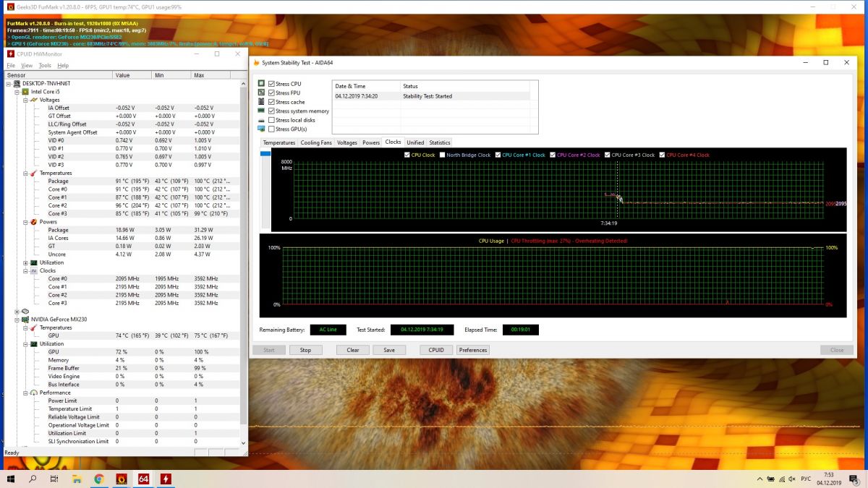Switch to Cooling Fans tab
This screenshot has height=488, width=868.
click(x=316, y=142)
